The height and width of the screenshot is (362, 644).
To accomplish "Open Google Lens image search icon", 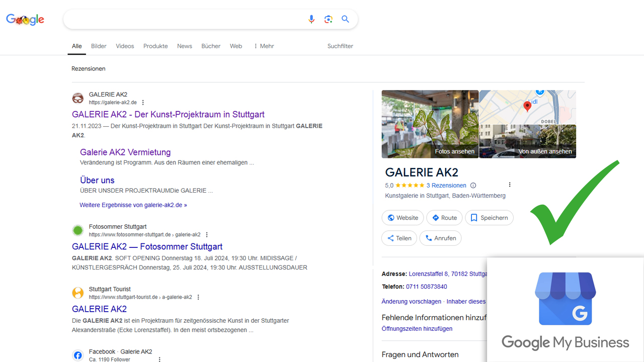I will coord(329,19).
